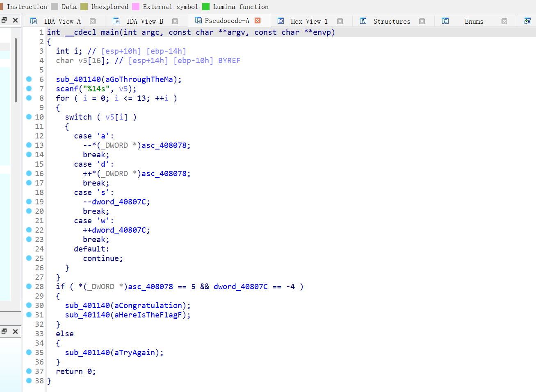Undock the upper left side panel
The image size is (536, 392).
point(4,20)
